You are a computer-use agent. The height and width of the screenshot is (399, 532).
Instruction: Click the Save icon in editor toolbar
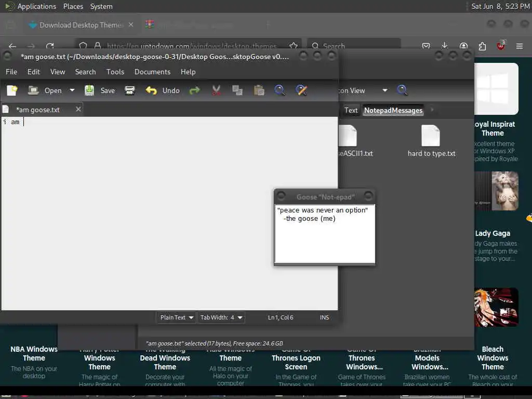[89, 90]
